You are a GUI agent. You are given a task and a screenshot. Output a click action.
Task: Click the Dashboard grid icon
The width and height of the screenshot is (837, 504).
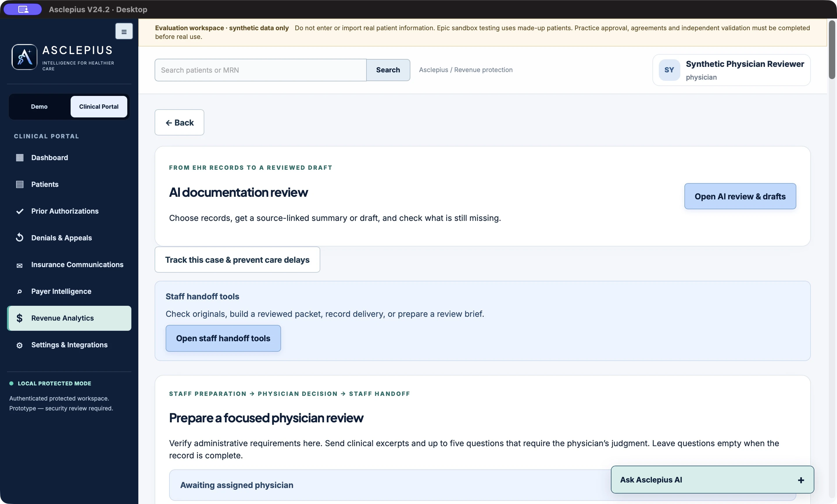click(20, 158)
